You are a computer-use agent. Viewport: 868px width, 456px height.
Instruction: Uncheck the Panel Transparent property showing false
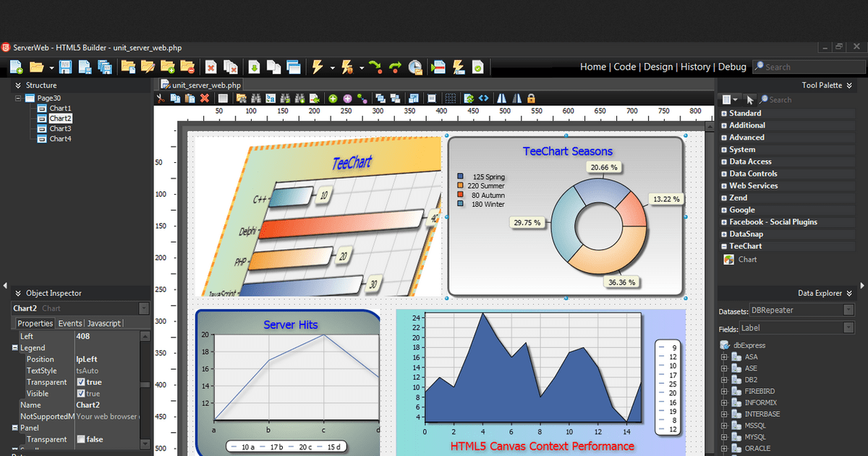click(x=81, y=439)
